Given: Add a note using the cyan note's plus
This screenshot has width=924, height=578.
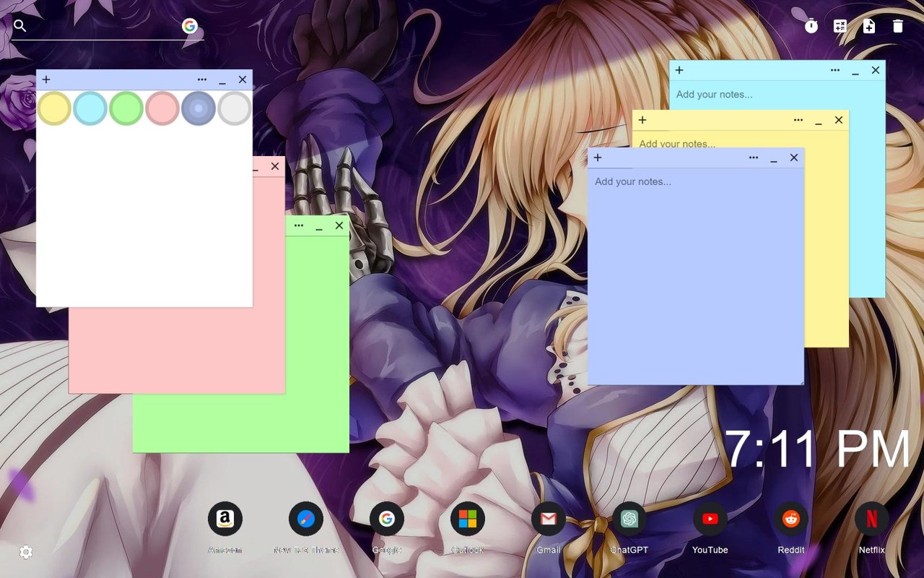Looking at the screenshot, I should [x=679, y=70].
